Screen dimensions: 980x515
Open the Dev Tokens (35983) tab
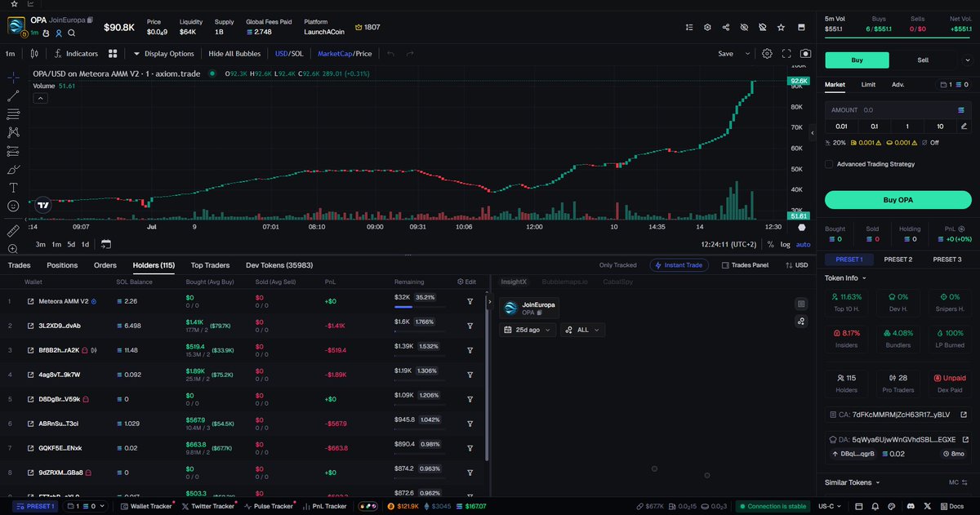279,265
